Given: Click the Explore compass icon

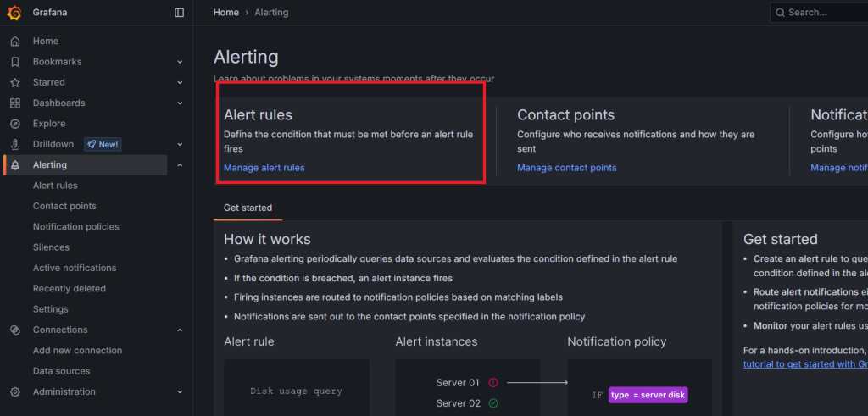Looking at the screenshot, I should 15,124.
